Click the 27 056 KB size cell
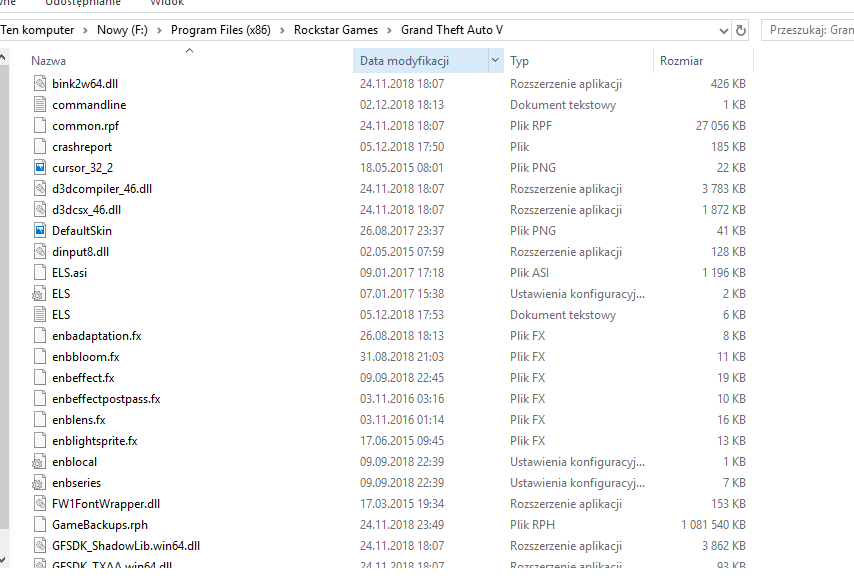Image resolution: width=854 pixels, height=582 pixels. tap(721, 126)
